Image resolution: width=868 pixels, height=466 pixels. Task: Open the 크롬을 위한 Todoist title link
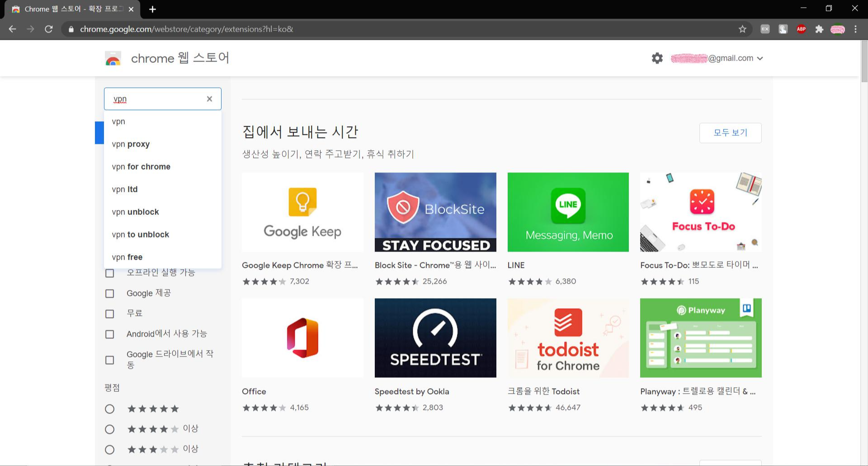(x=543, y=391)
